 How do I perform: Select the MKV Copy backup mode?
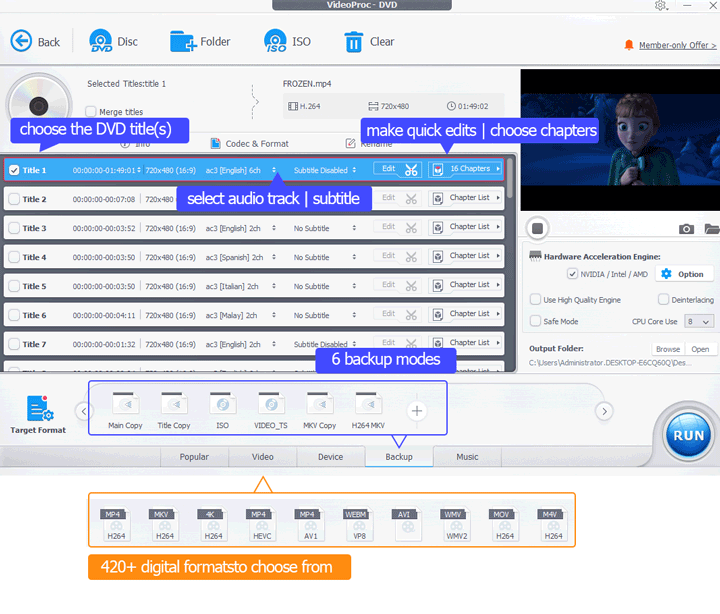[x=320, y=411]
